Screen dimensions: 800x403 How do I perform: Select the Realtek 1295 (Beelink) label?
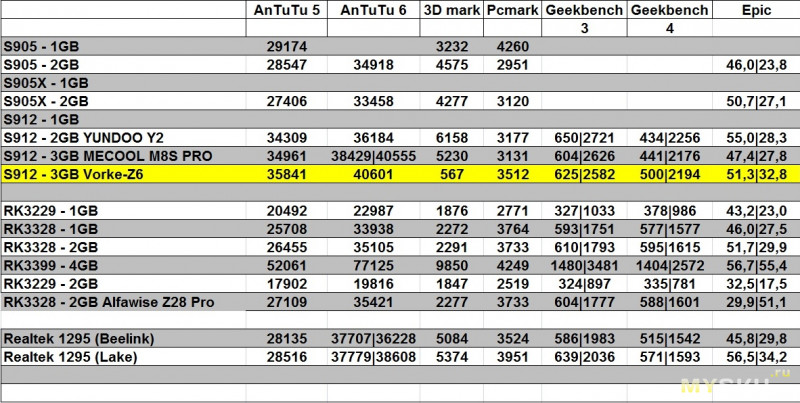(x=79, y=339)
